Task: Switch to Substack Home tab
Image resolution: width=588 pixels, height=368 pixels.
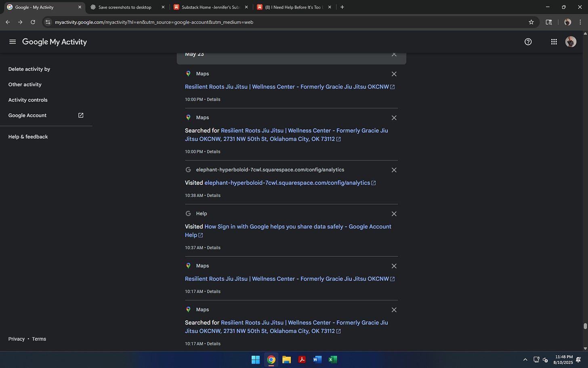Action: 211,7
